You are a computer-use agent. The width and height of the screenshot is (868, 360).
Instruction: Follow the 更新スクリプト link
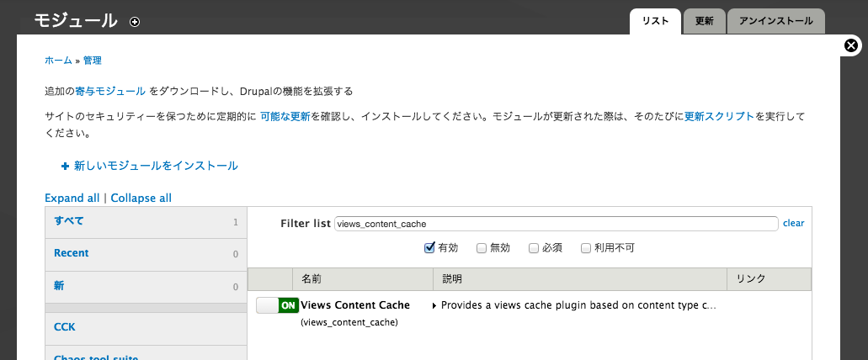pyautogui.click(x=719, y=117)
